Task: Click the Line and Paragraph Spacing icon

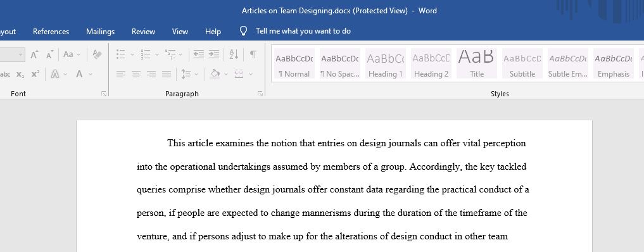Action: (186, 74)
